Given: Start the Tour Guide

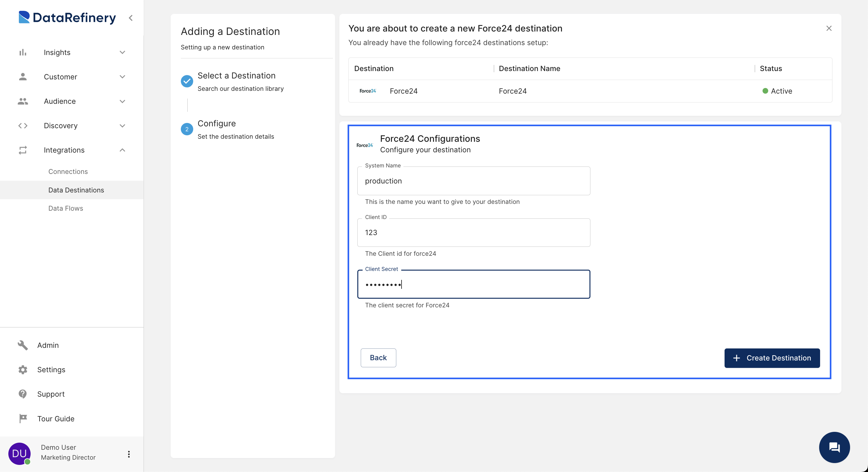Looking at the screenshot, I should 56,419.
